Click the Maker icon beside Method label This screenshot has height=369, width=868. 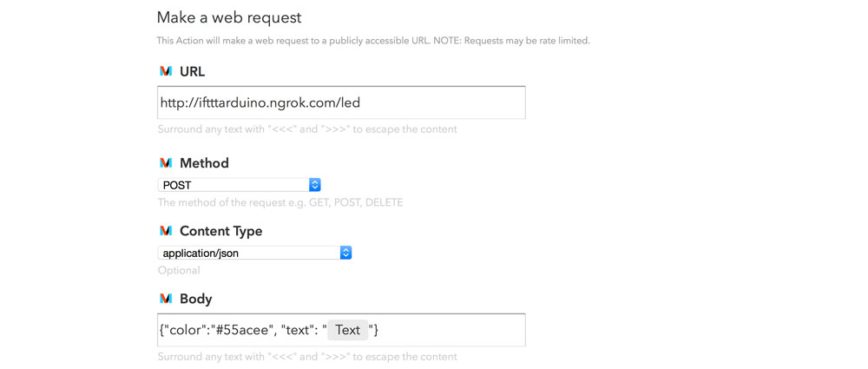coord(166,163)
